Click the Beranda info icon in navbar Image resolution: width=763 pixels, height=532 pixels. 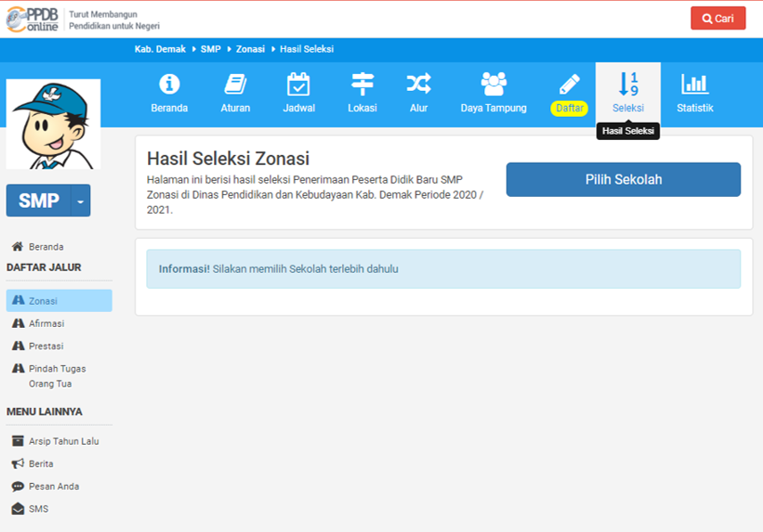tap(169, 85)
